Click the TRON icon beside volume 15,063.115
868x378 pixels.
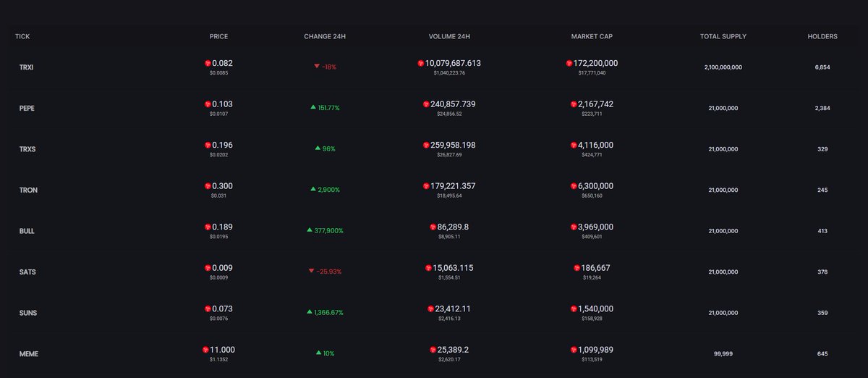(428, 268)
